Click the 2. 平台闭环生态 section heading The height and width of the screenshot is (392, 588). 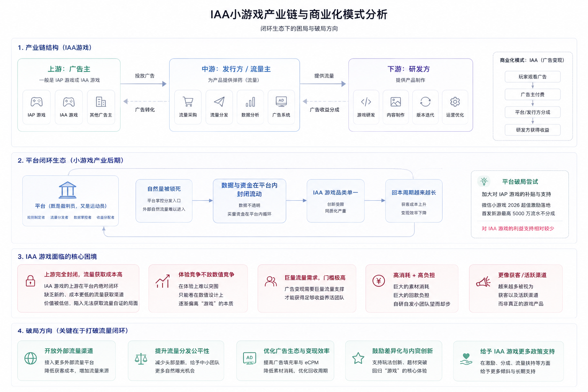tap(71, 160)
